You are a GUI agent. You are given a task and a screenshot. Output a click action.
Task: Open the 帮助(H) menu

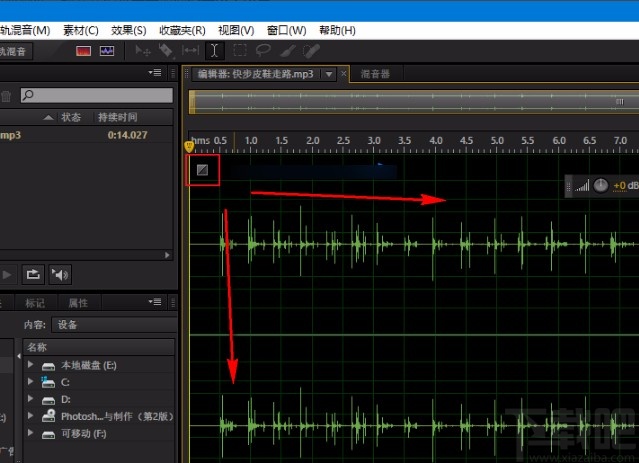click(337, 31)
